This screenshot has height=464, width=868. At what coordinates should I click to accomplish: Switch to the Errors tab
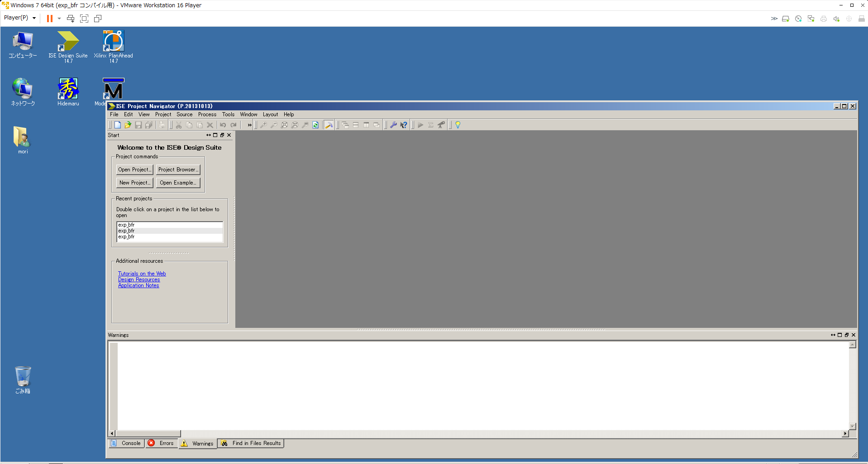(x=162, y=443)
